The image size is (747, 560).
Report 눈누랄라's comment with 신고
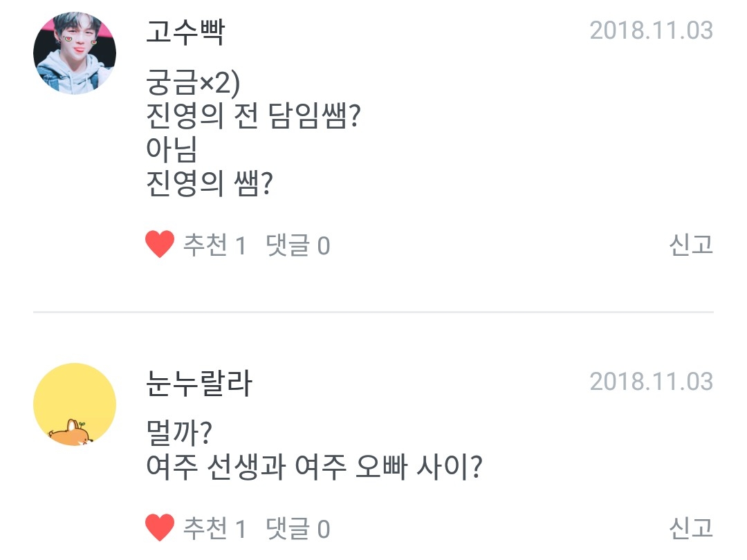(x=690, y=529)
